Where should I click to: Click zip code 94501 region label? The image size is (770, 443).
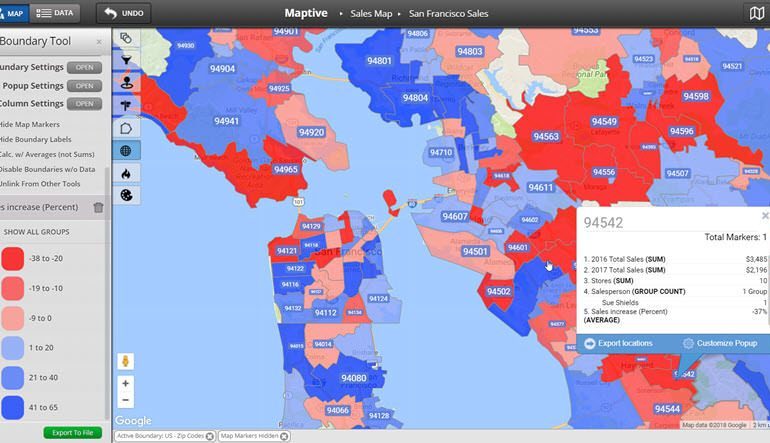pyautogui.click(x=475, y=251)
